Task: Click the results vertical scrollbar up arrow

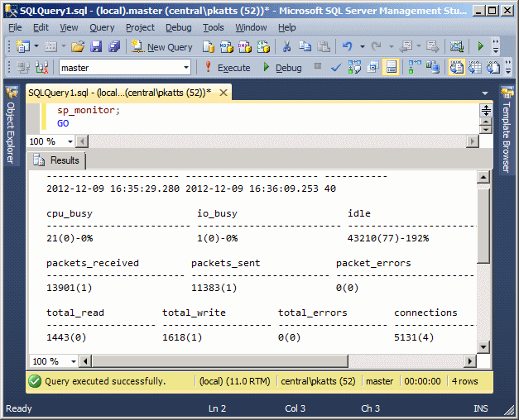Action: tap(483, 178)
